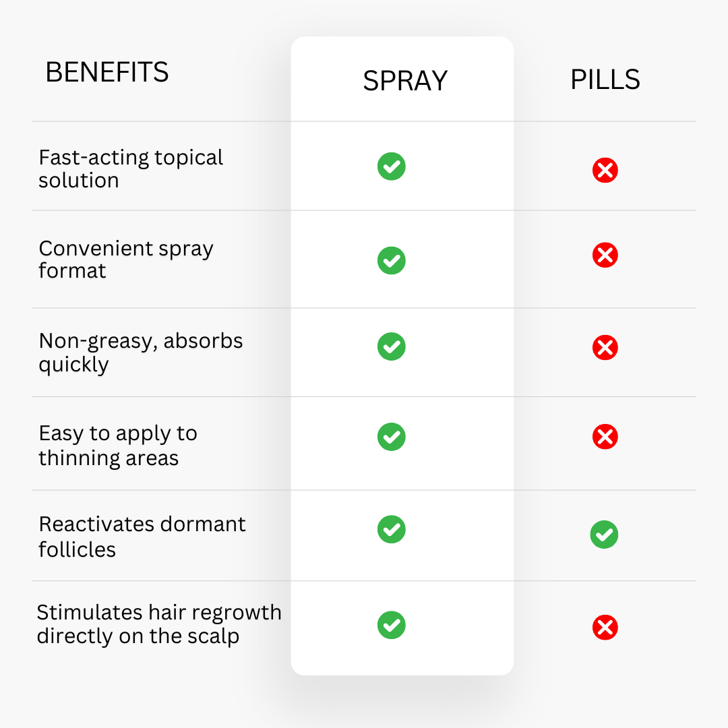Screen dimensions: 728x728
Task: Click the PILLS column header
Action: [x=605, y=80]
